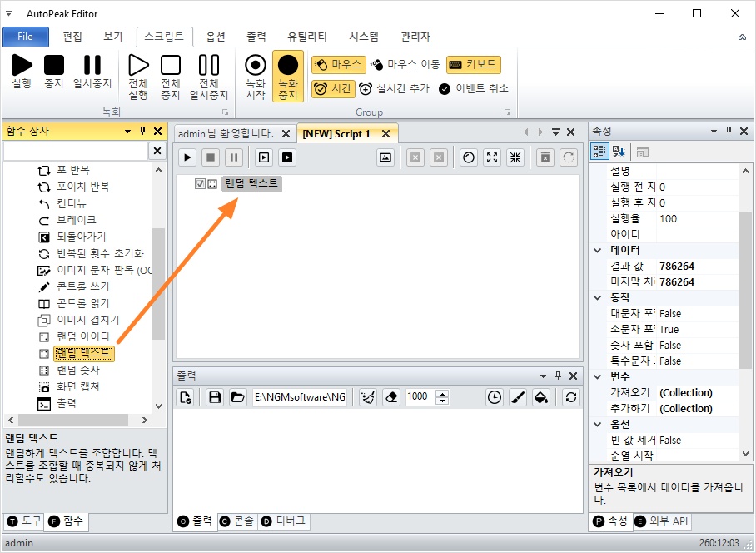Click the run-from-selection outlined play icon
This screenshot has height=553, width=756.
click(x=264, y=157)
